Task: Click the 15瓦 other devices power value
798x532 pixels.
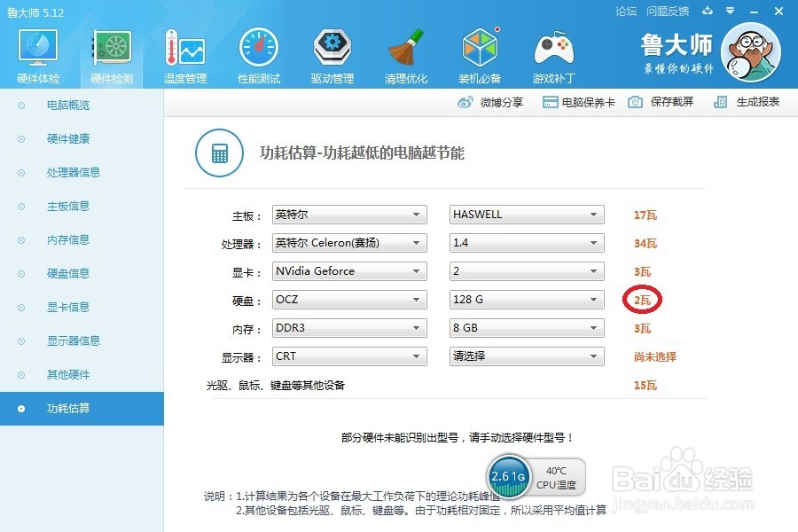Action: point(645,386)
